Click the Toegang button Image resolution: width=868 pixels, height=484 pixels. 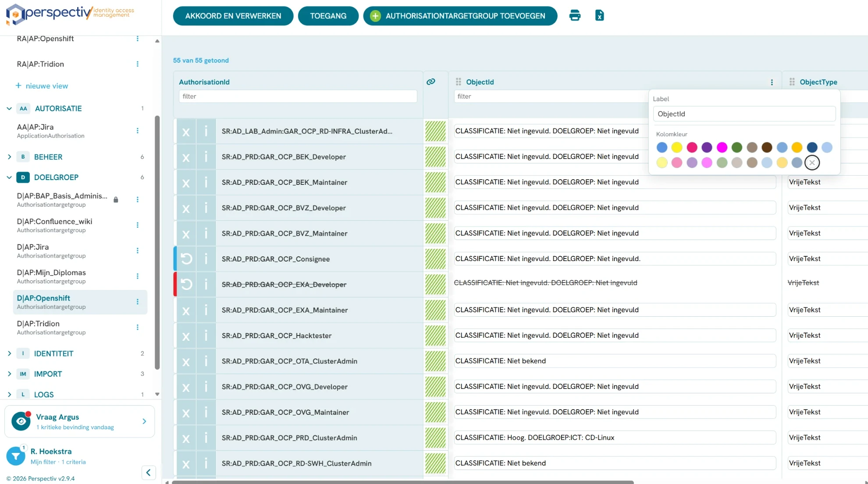328,16
